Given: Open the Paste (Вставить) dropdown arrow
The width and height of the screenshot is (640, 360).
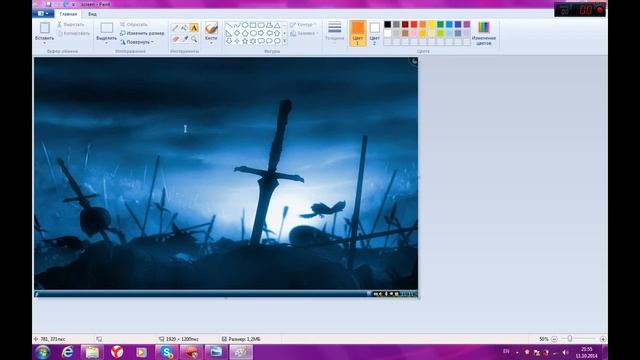Looking at the screenshot, I should click(44, 42).
